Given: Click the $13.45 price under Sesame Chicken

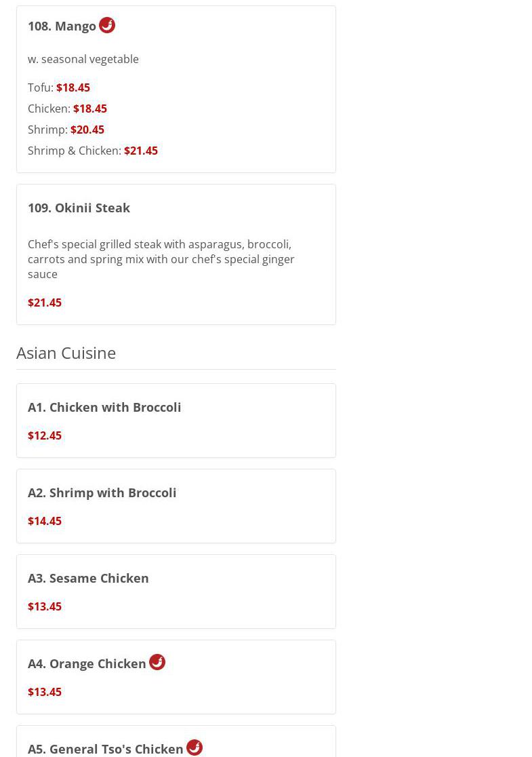Looking at the screenshot, I should click(x=45, y=606).
